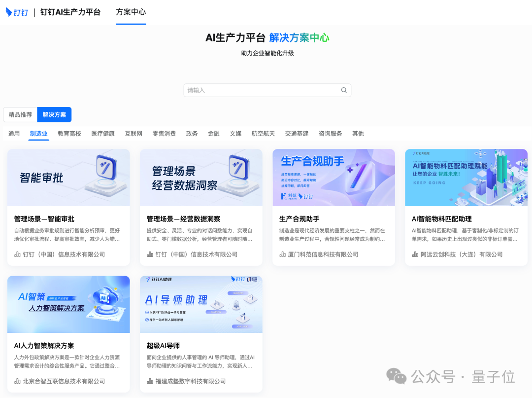Click the 超级AI导师 card title
Screen dimensions: 532x398
pos(163,346)
